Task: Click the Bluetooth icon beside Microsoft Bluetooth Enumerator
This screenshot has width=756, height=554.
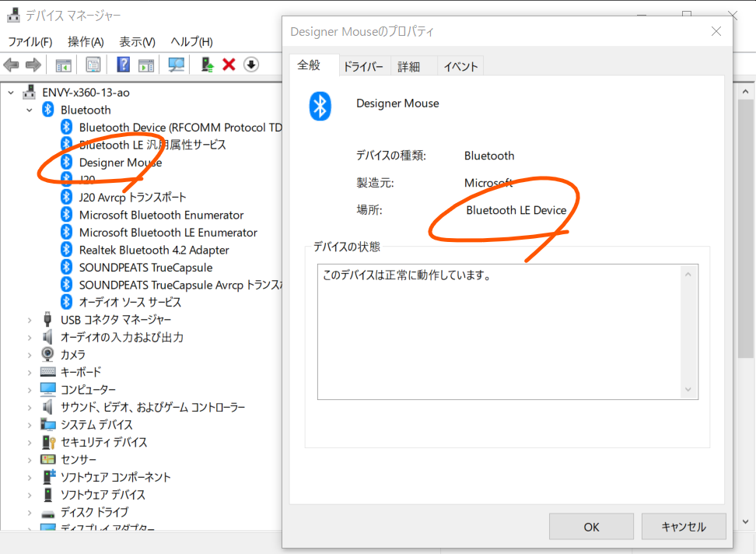Action: coord(67,215)
